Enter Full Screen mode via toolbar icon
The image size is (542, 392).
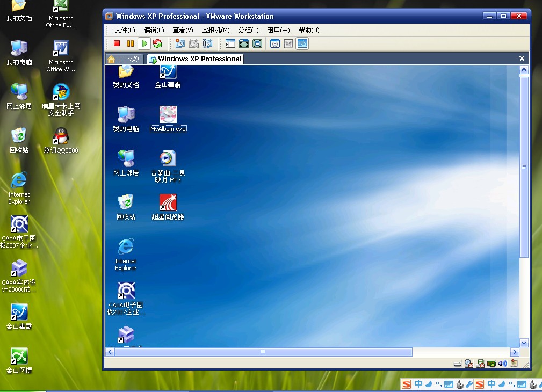click(x=257, y=43)
